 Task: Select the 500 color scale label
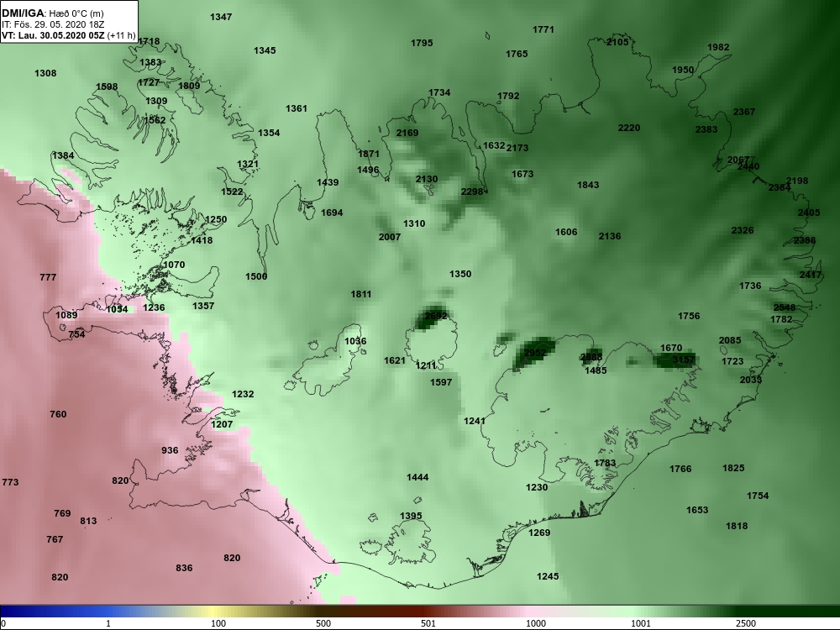tap(323, 624)
